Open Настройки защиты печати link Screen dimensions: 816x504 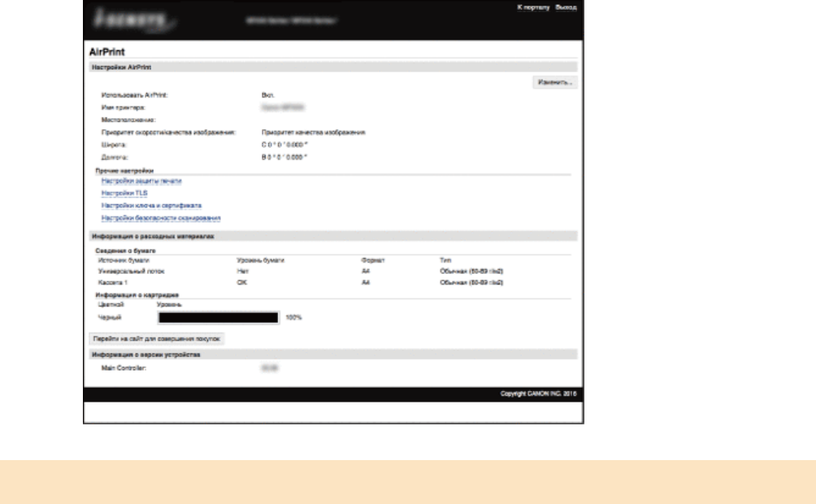point(141,180)
